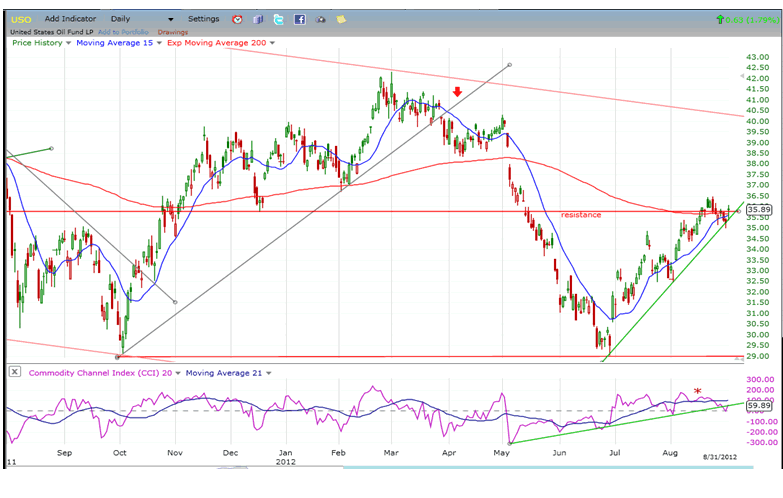This screenshot has width=783, height=498.
Task: Click the red down arrow marker on chart
Action: point(457,92)
